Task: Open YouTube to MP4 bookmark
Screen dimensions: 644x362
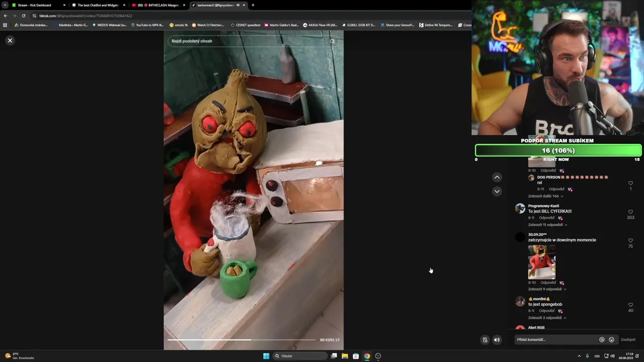Action: click(x=147, y=25)
